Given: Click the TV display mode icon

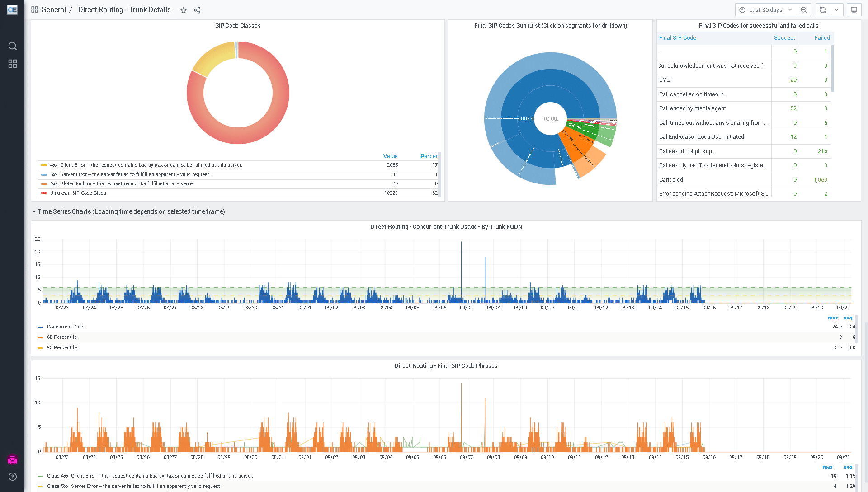Looking at the screenshot, I should click(x=854, y=10).
